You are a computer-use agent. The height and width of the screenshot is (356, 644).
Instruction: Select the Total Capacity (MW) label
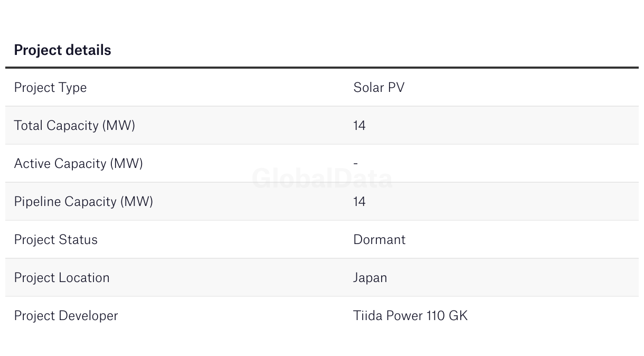[74, 126]
